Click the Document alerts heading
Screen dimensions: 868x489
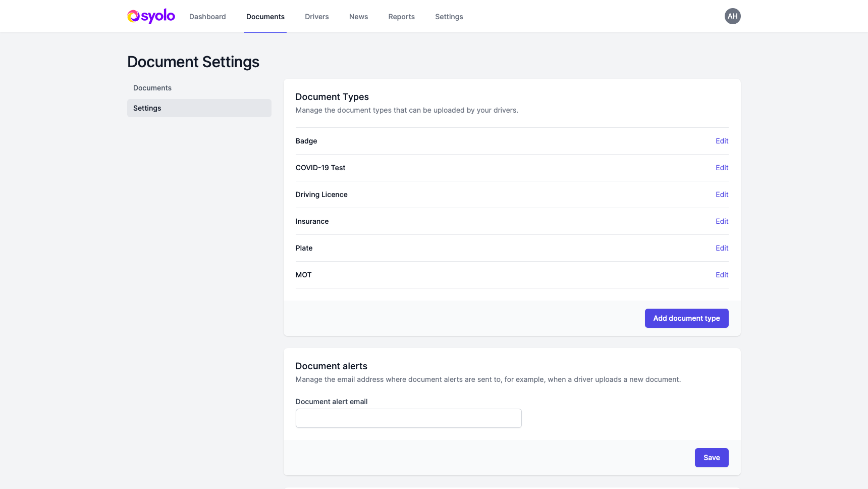332,366
